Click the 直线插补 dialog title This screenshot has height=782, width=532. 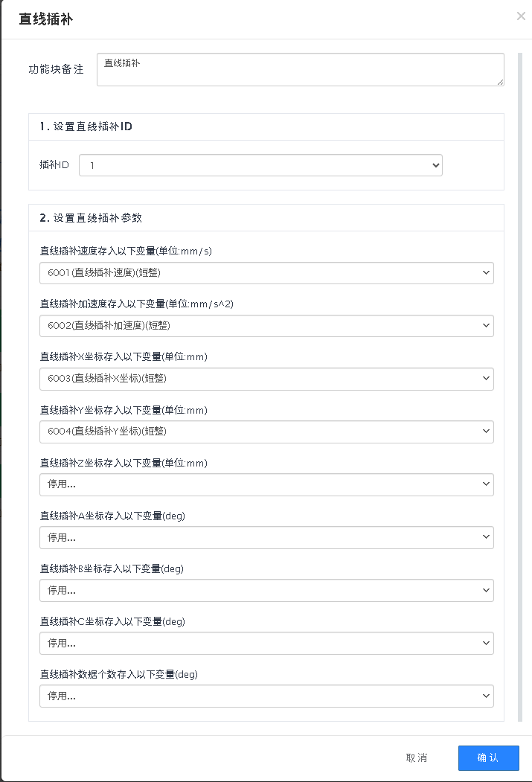pyautogui.click(x=46, y=19)
